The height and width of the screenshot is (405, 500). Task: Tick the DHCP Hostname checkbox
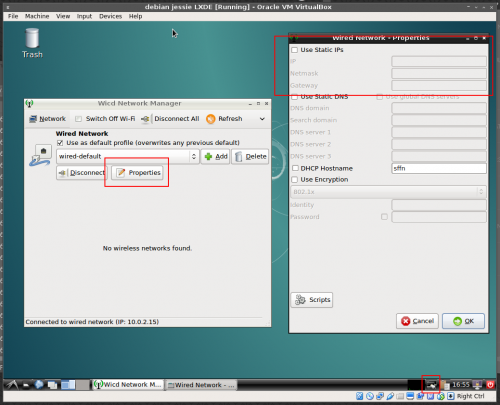[295, 168]
